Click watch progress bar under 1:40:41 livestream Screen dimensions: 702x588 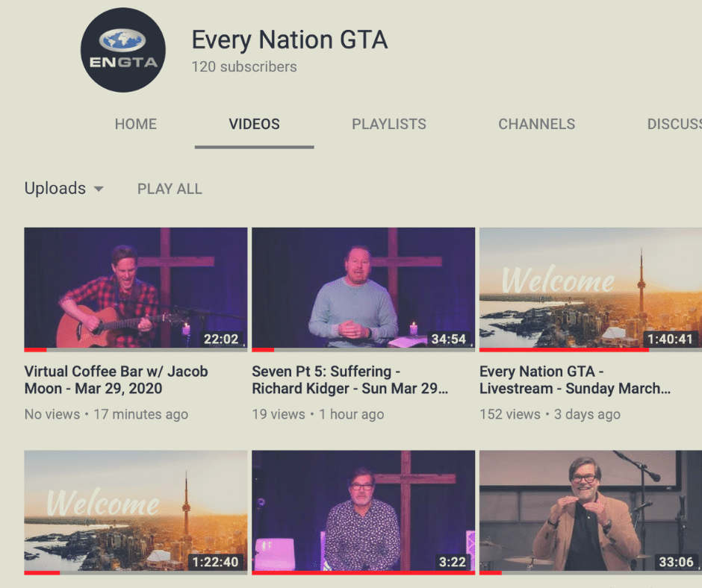click(x=591, y=349)
